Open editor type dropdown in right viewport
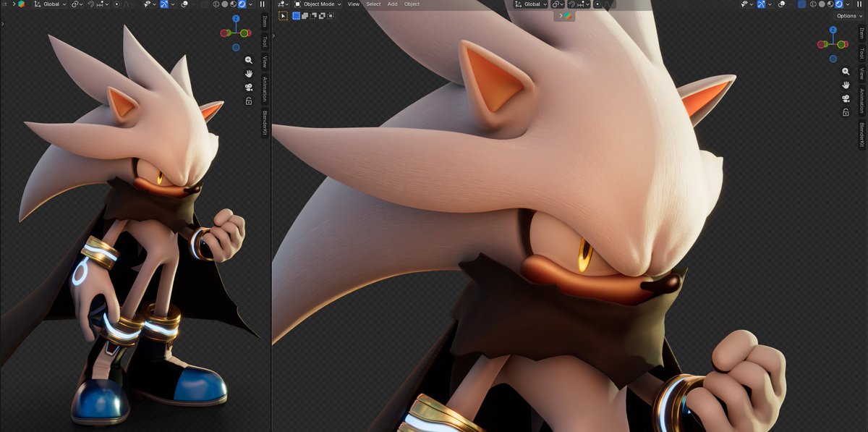 click(281, 4)
